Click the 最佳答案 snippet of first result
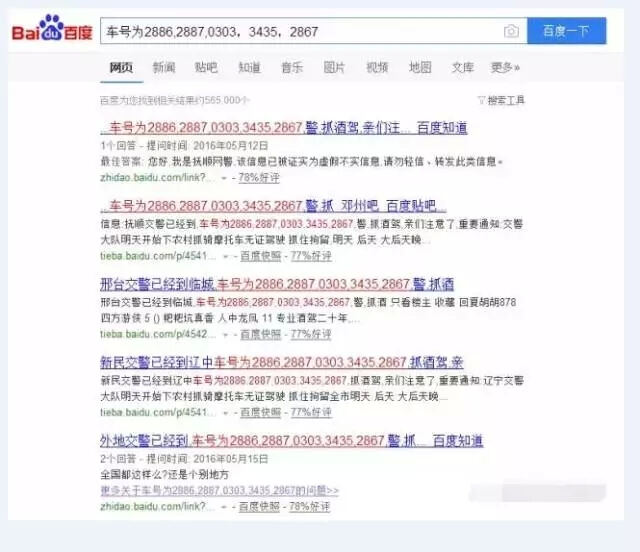The height and width of the screenshot is (552, 640). coord(301,162)
